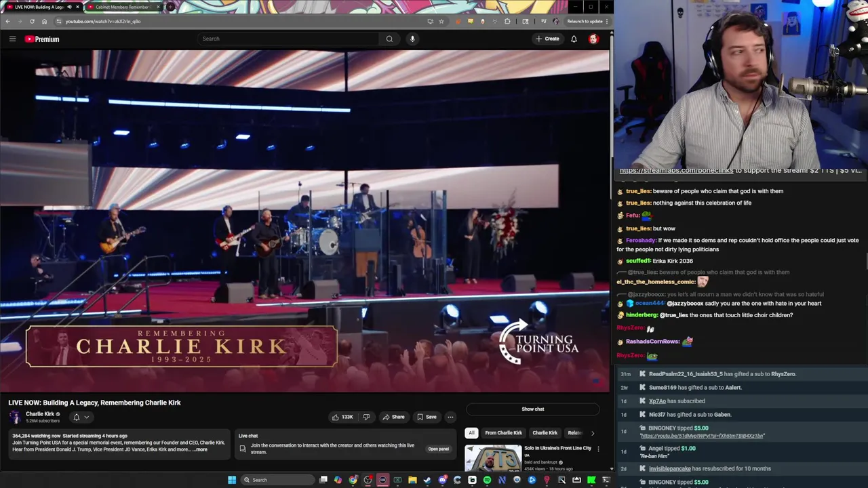Click the livestream video player
Screen dimensions: 868x488
(x=304, y=220)
